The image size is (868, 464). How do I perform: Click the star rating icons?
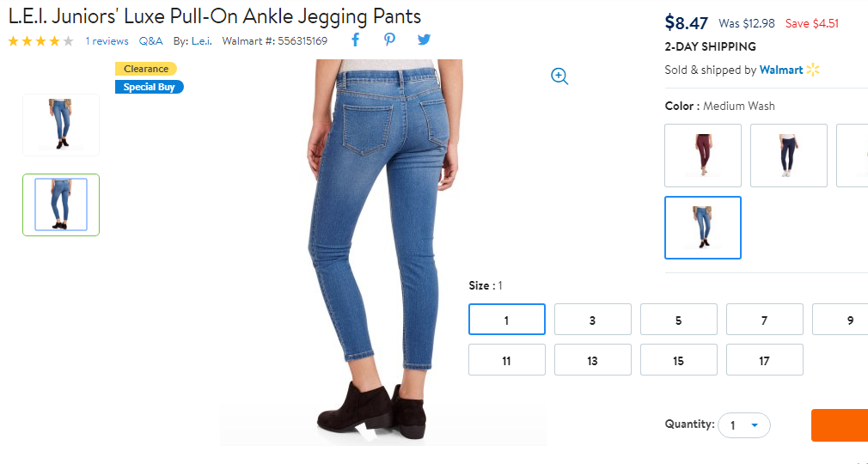(x=40, y=41)
